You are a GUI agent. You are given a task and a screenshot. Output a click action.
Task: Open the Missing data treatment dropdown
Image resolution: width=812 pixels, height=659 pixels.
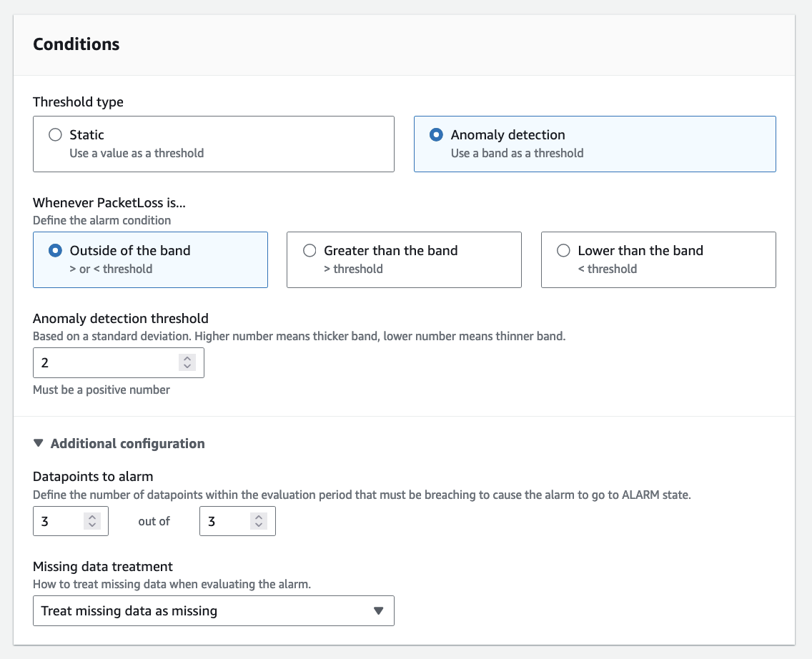tap(213, 611)
